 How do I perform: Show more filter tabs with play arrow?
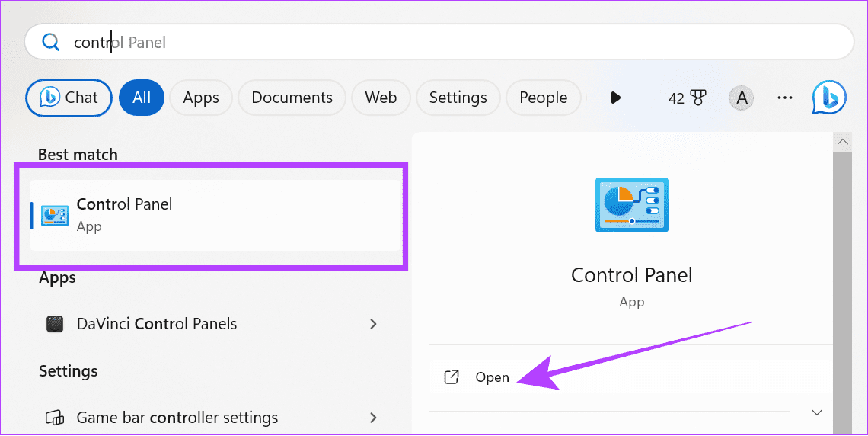tap(615, 98)
